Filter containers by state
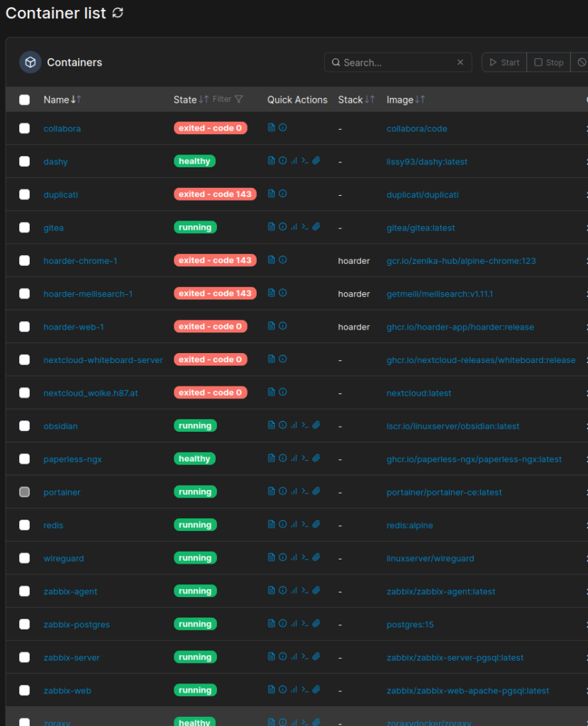This screenshot has height=726, width=588. pyautogui.click(x=228, y=99)
